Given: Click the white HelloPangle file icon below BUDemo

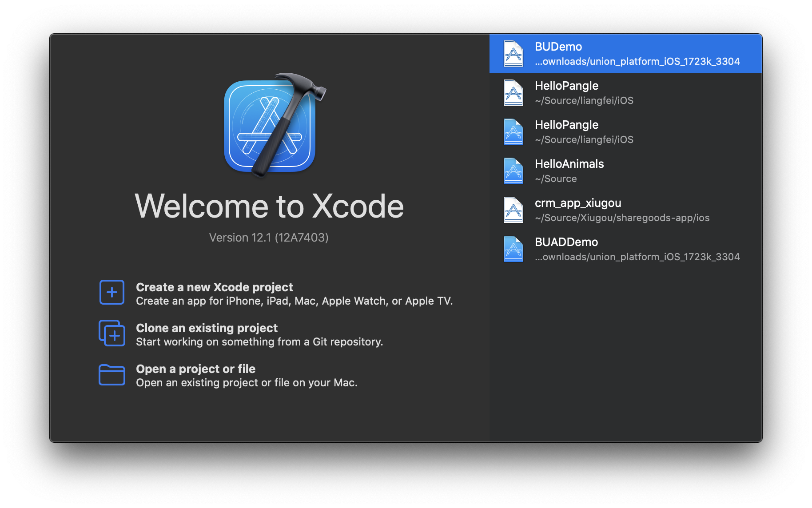Looking at the screenshot, I should 513,93.
